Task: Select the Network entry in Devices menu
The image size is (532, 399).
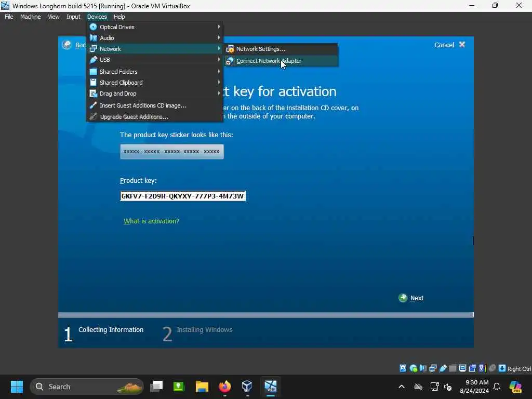Action: (x=155, y=48)
